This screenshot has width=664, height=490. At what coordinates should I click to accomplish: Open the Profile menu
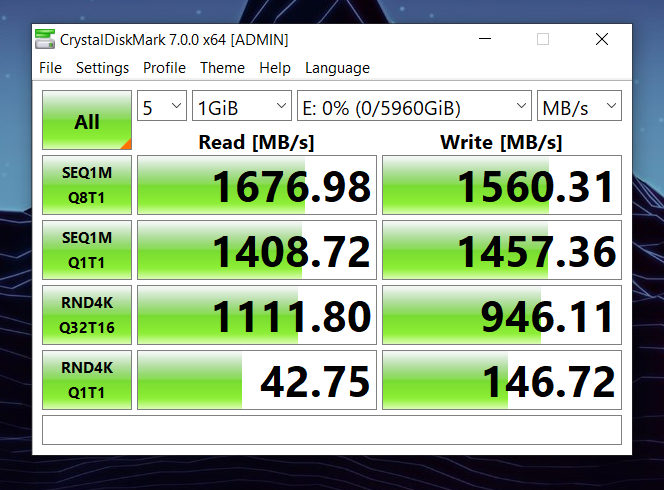coord(164,68)
